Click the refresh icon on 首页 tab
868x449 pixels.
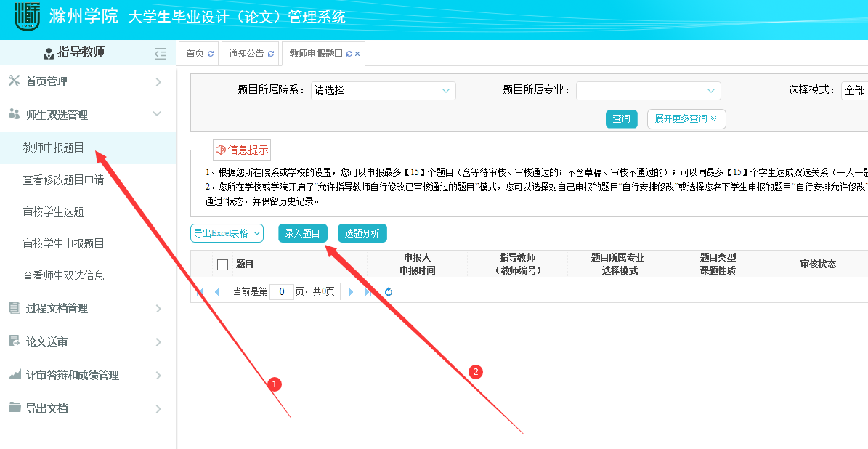pyautogui.click(x=211, y=54)
